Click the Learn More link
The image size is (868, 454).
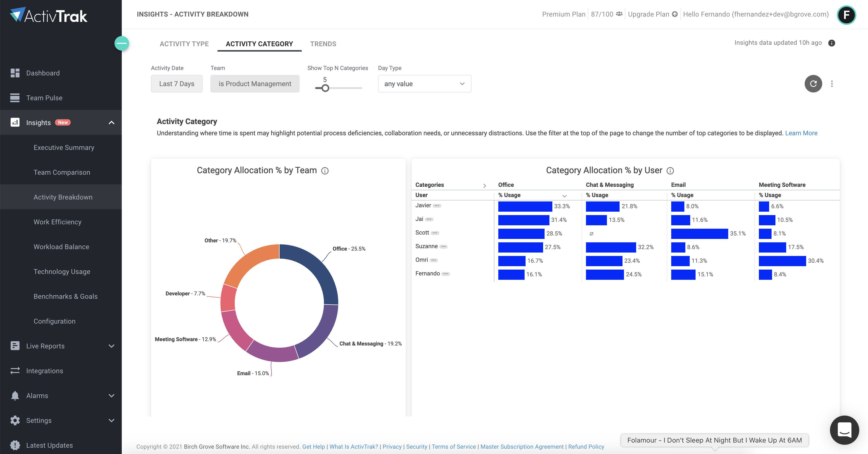801,133
